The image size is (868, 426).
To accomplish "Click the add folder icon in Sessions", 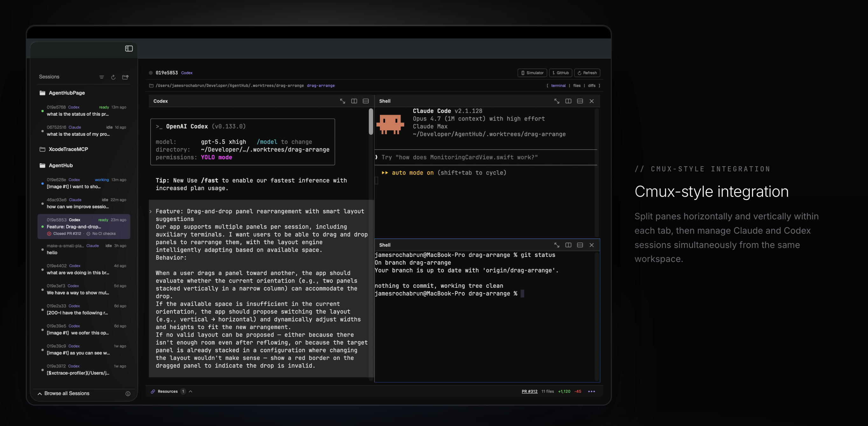I will tap(125, 77).
